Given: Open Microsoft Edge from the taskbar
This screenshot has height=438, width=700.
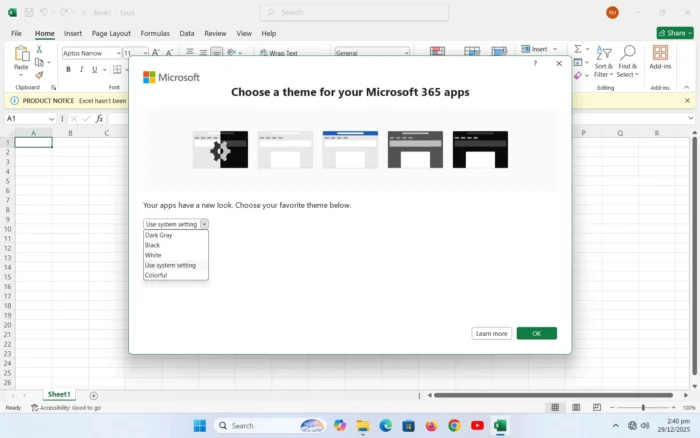Looking at the screenshot, I should 386,425.
